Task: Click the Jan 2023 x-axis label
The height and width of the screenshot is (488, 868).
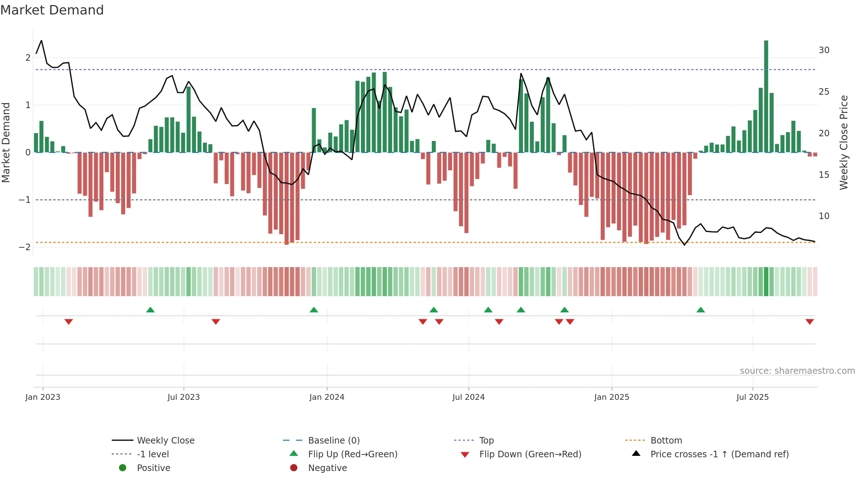Action: point(43,397)
